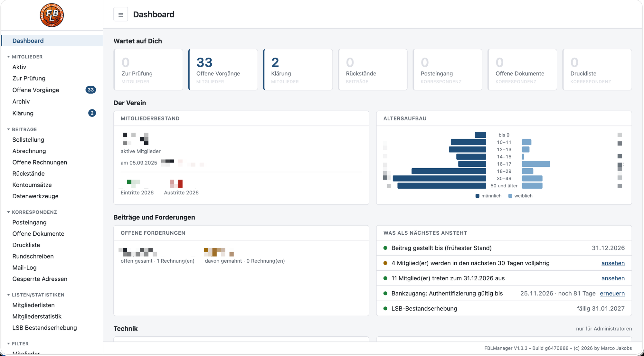The width and height of the screenshot is (644, 356).
Task: Click the 30–49 male bar in Altersaufbau
Action: [439, 178]
